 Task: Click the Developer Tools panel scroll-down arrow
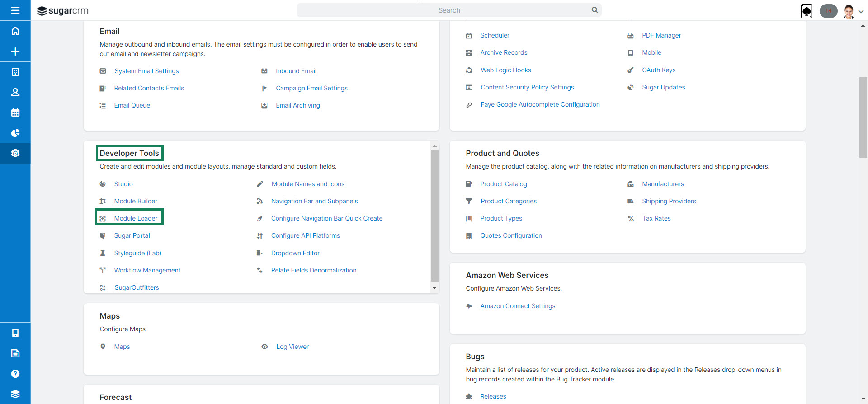[434, 288]
